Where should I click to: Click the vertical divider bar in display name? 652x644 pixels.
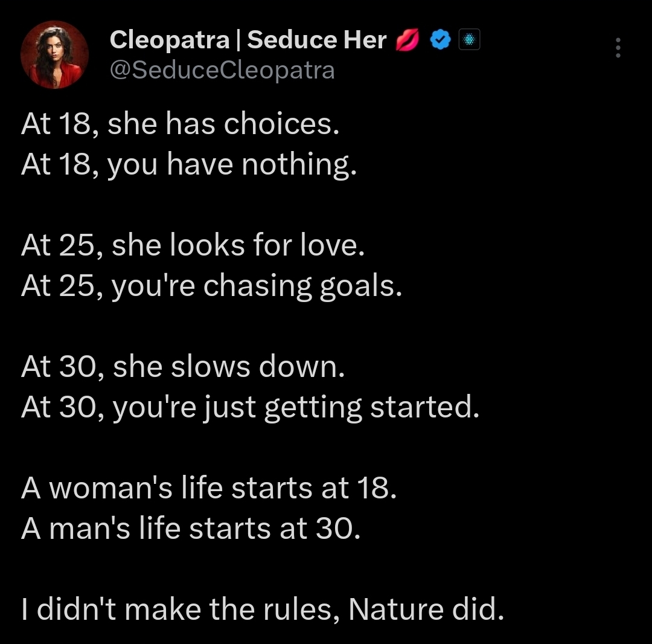tap(238, 40)
